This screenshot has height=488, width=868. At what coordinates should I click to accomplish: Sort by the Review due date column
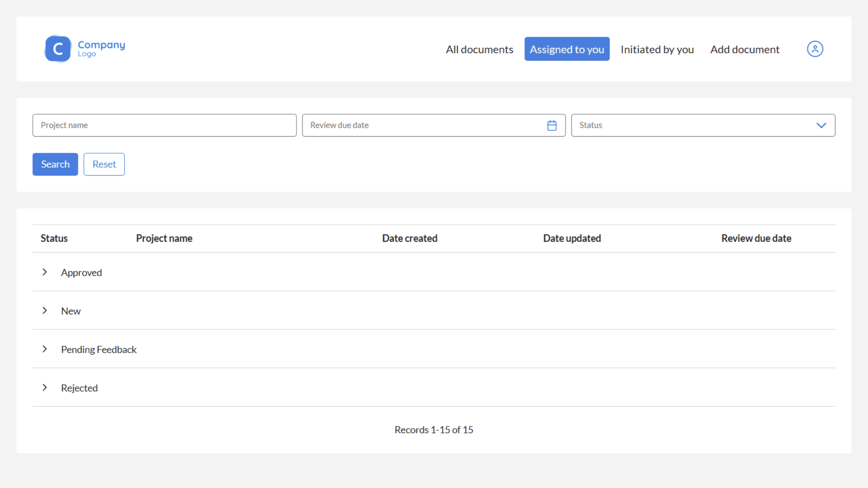click(x=756, y=238)
